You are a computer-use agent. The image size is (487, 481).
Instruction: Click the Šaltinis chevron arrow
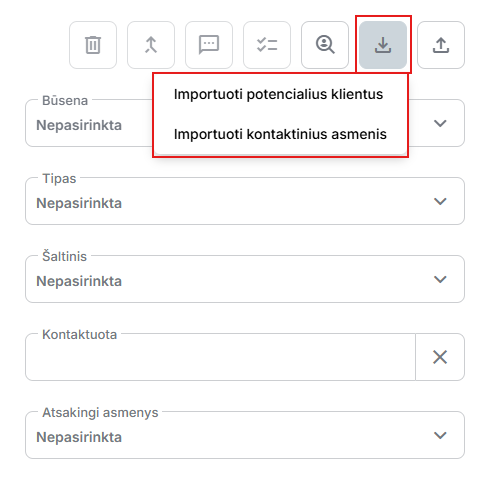coord(440,279)
